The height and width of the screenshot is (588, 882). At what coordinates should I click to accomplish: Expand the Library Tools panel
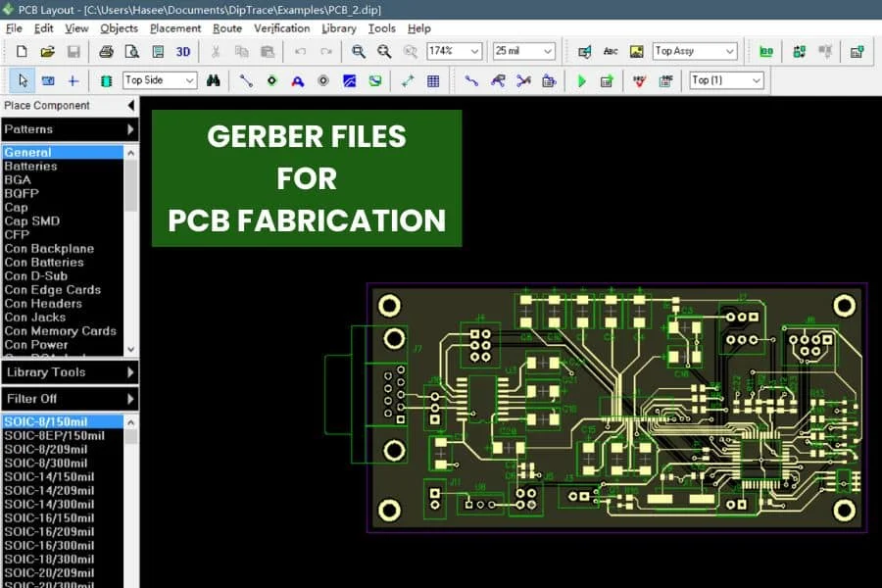tap(69, 372)
